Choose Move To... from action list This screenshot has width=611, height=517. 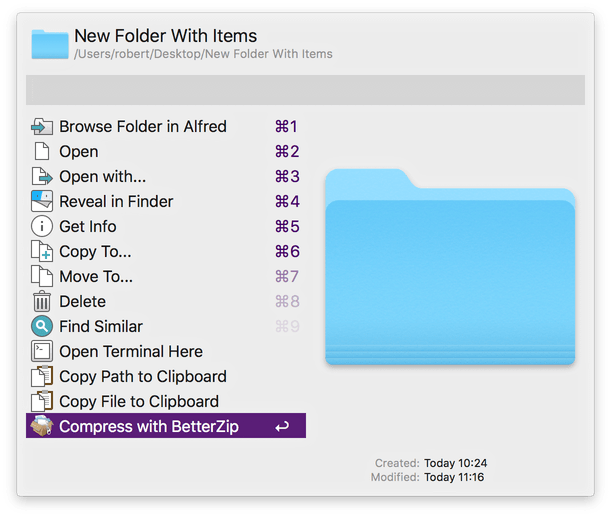click(x=96, y=277)
